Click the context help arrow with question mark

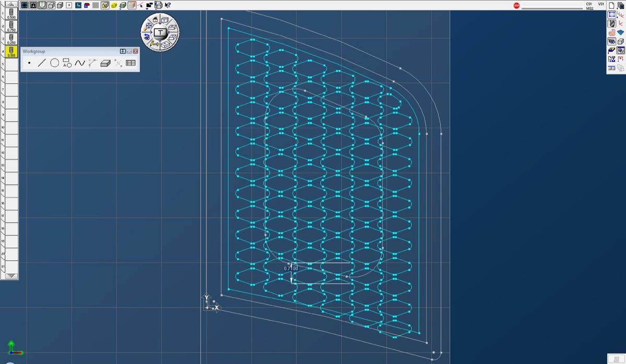click(167, 5)
